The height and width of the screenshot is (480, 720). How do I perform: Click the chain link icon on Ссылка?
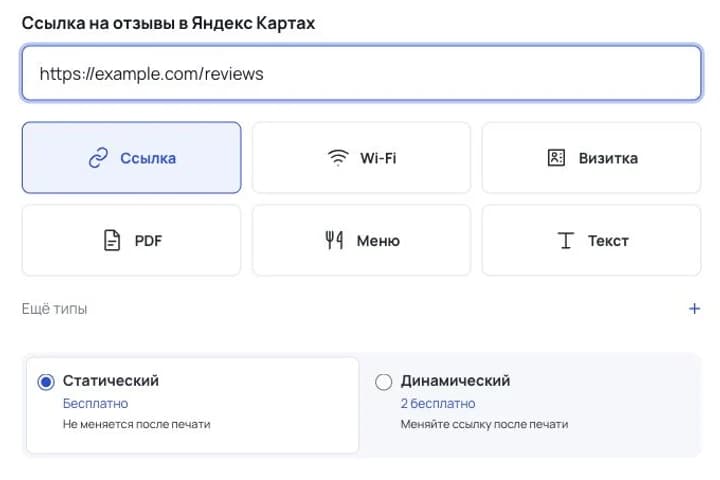point(98,158)
